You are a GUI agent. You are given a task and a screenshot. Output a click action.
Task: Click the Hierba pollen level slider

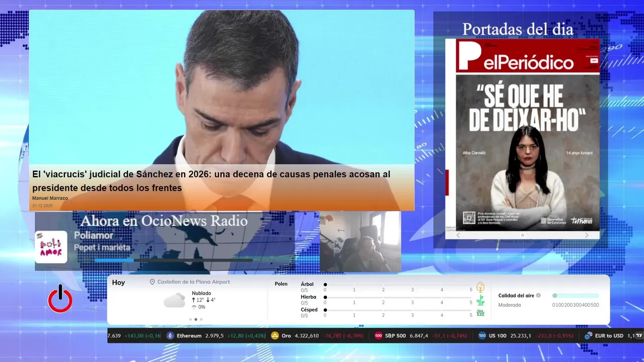[x=398, y=297]
